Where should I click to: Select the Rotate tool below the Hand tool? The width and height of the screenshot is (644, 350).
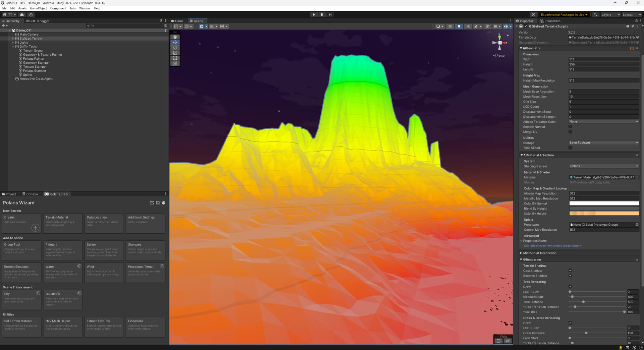coord(175,48)
